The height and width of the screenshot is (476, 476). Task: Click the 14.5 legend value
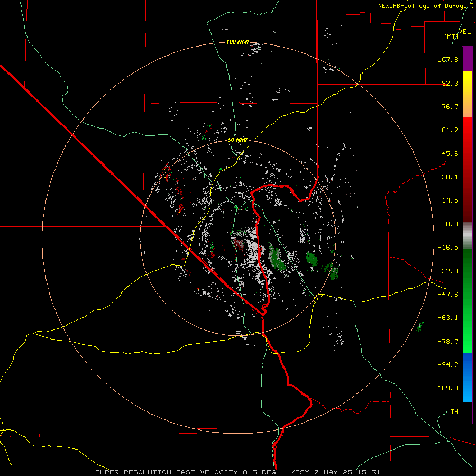[x=450, y=200]
